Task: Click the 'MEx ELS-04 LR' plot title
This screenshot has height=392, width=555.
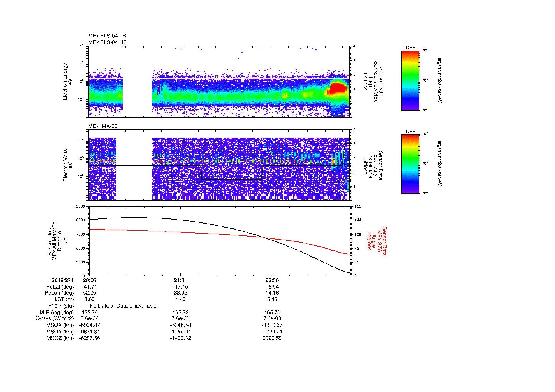Action: point(107,36)
